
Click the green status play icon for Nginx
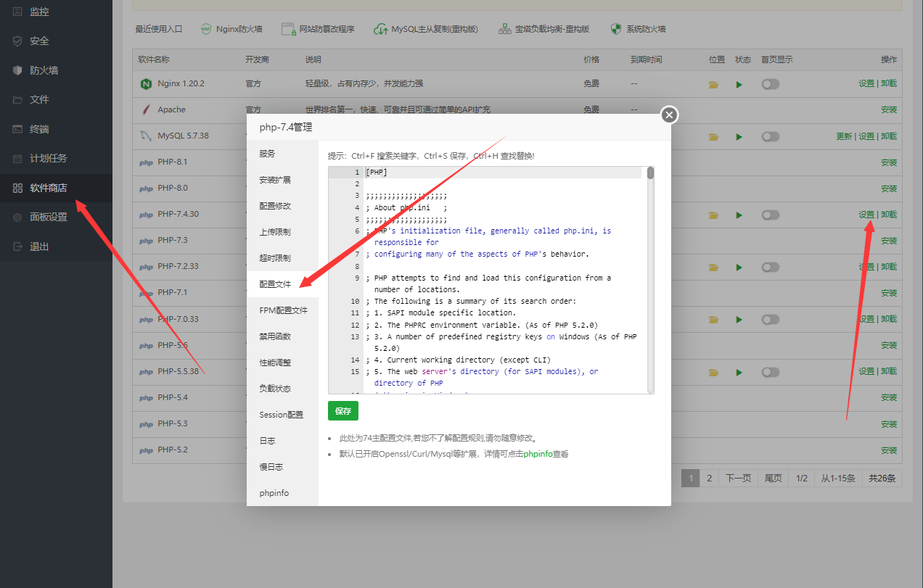[739, 84]
